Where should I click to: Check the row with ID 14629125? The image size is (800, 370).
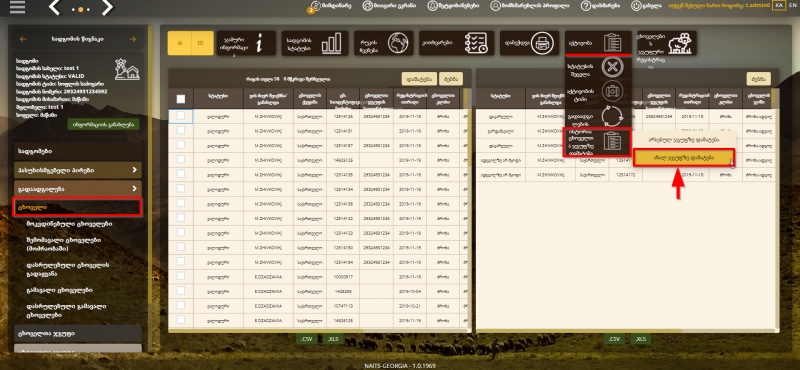point(181,160)
